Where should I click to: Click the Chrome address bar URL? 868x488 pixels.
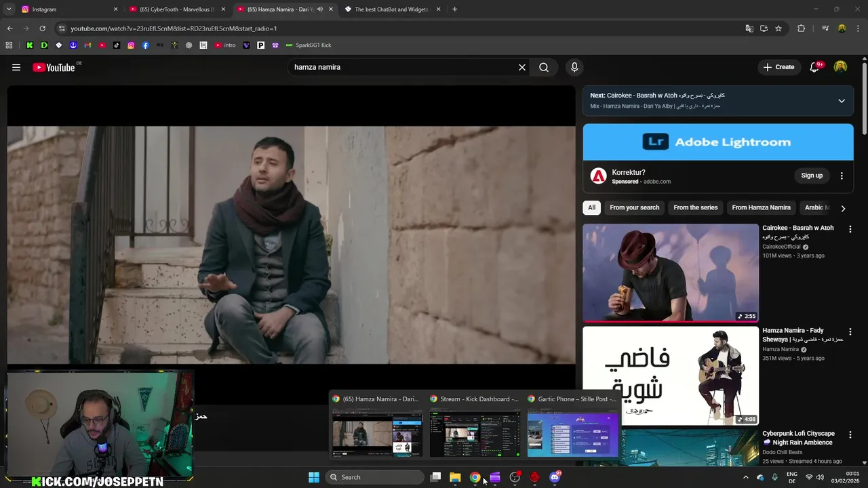coord(174,28)
